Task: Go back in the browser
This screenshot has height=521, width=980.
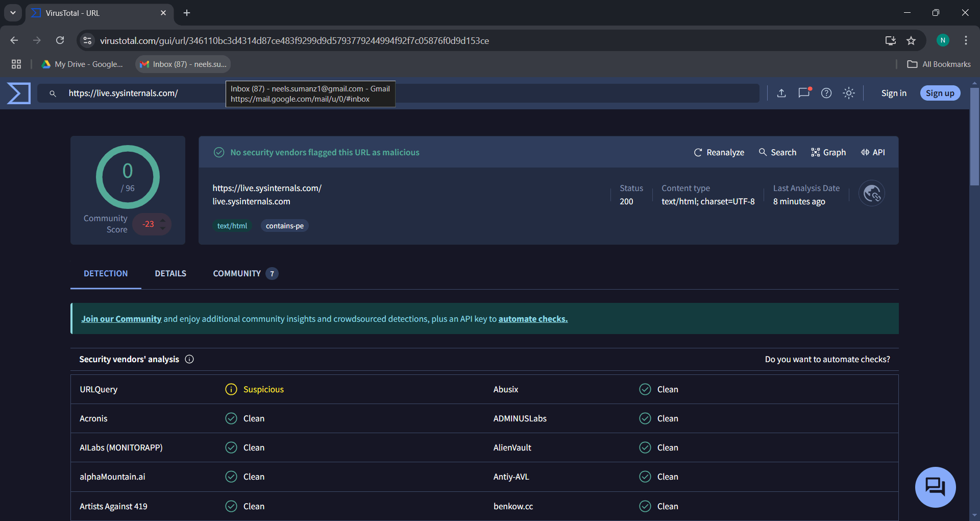Action: coord(14,40)
